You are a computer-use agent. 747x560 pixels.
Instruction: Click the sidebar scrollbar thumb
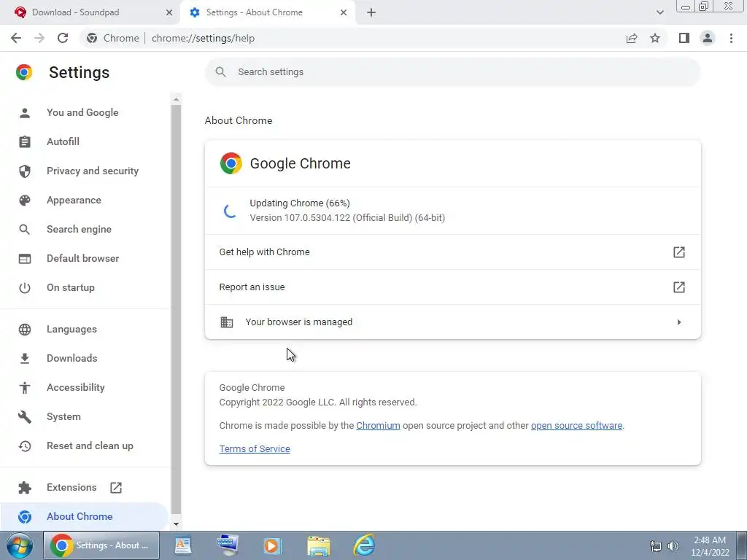click(176, 309)
